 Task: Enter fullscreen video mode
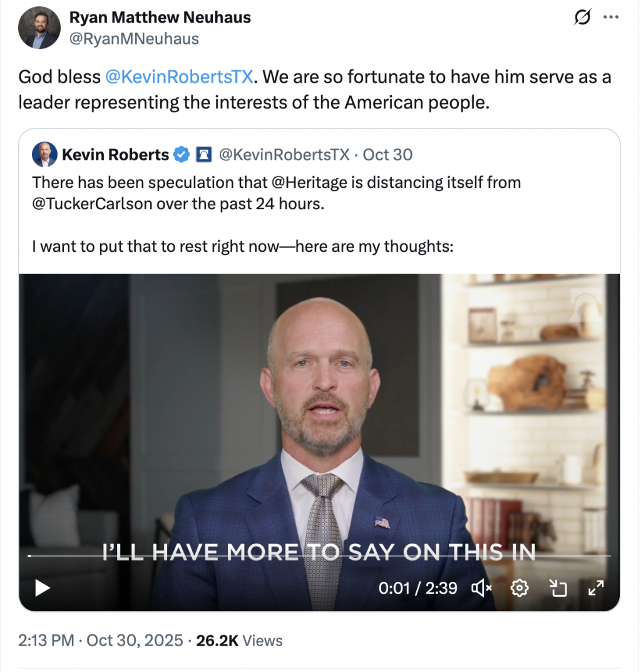pos(595,587)
